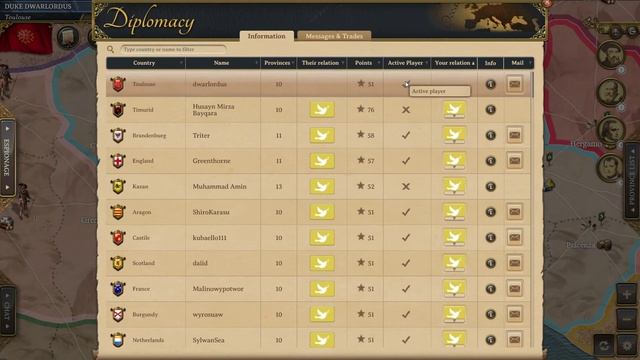The image size is (640, 360).
Task: Open info for Burgundy row
Action: click(x=491, y=314)
